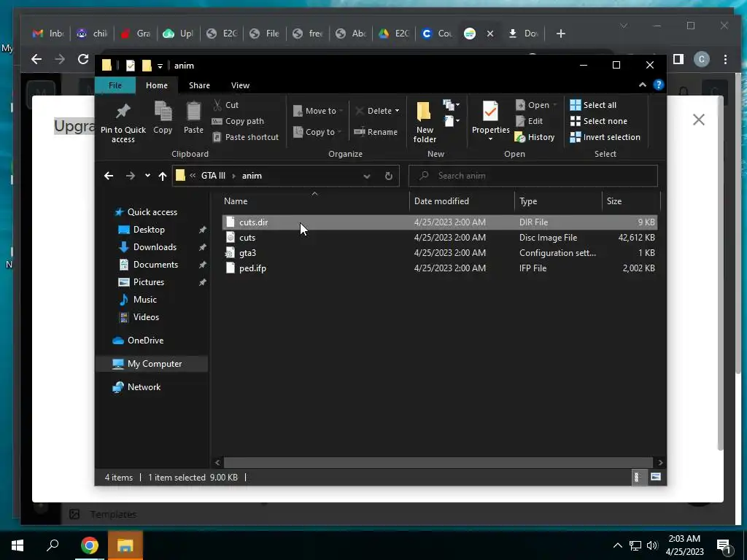747x560 pixels.
Task: Click Edit in Open group
Action: click(530, 121)
